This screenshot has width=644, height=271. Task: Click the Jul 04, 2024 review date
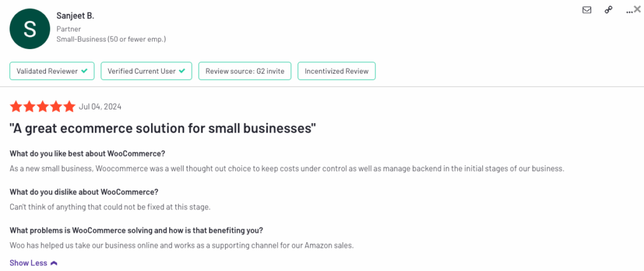[x=100, y=107]
